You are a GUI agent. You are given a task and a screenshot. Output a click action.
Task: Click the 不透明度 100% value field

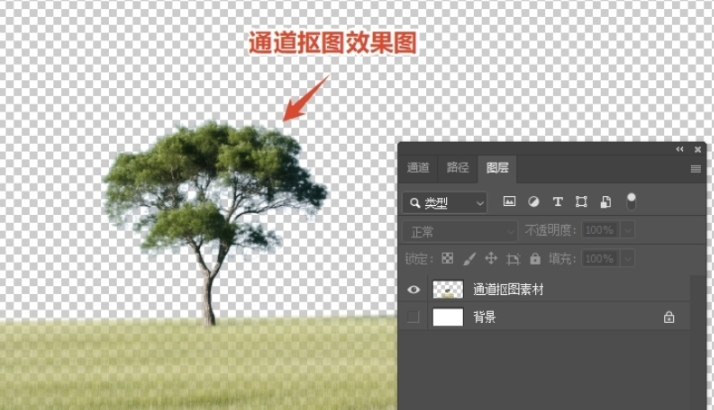pos(599,230)
